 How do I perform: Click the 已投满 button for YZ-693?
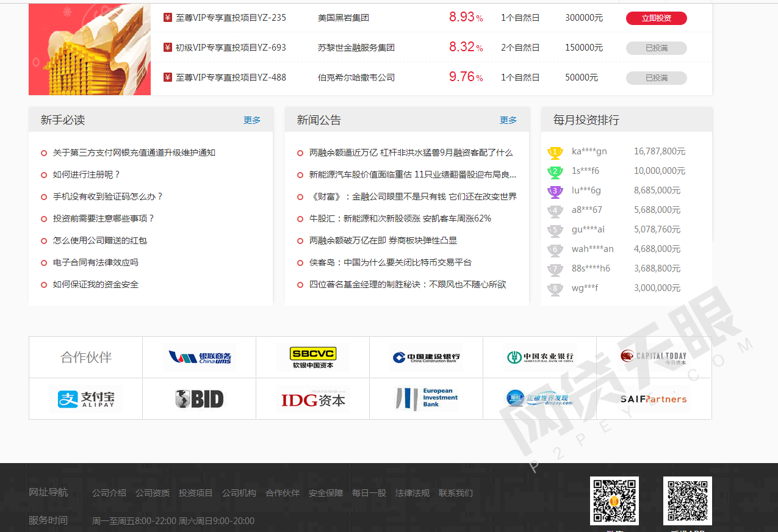(x=656, y=48)
